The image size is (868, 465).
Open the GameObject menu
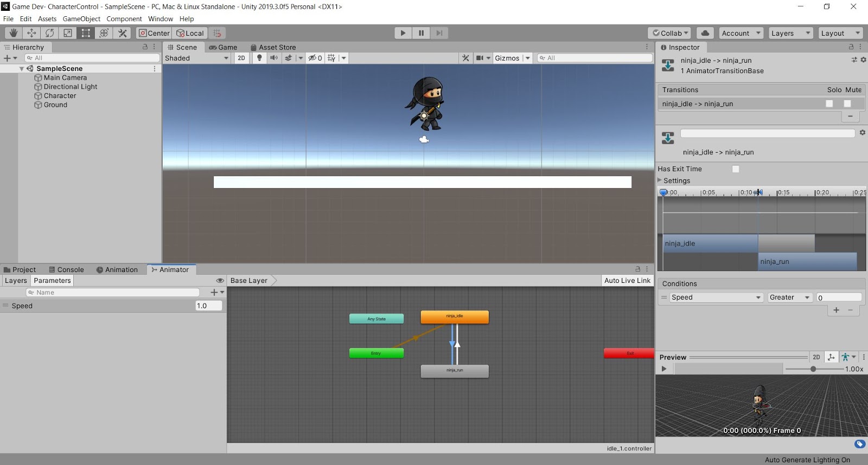click(x=81, y=18)
